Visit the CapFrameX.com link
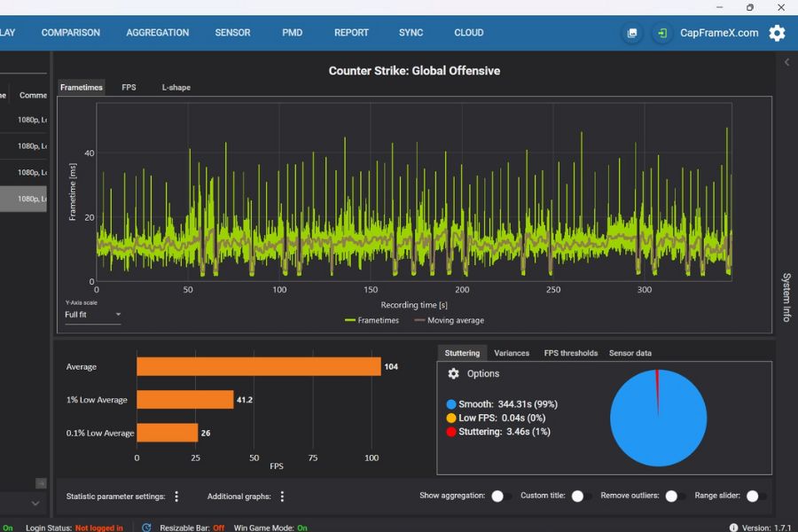The height and width of the screenshot is (532, 798). coord(719,33)
